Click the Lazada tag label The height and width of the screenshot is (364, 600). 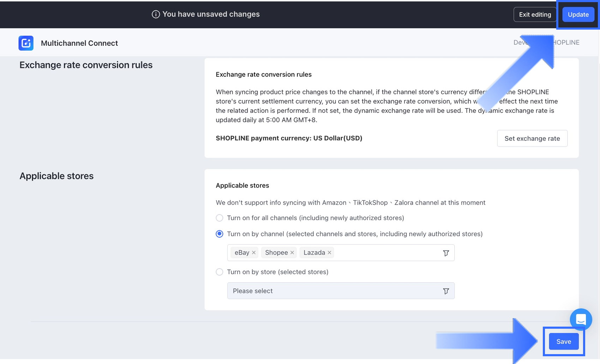314,253
